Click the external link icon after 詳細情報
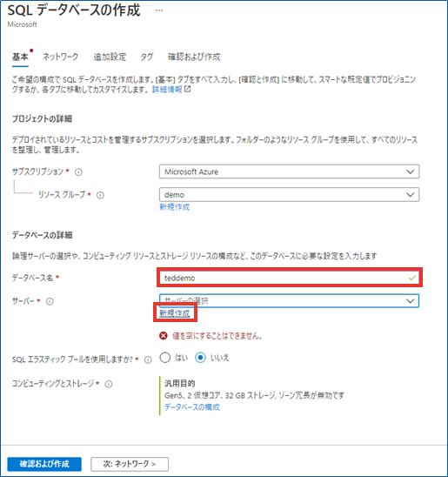This screenshot has height=477, width=448. [x=188, y=89]
